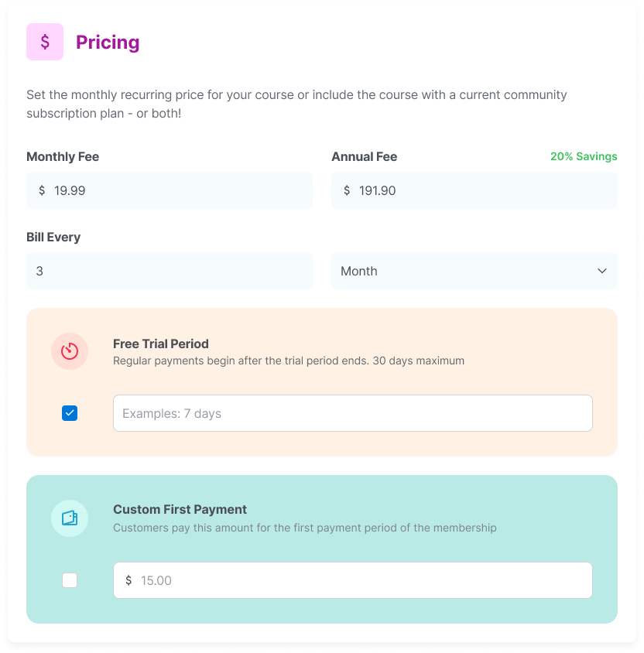This screenshot has width=644, height=653.
Task: Click the 15.00 custom first payment field
Action: click(x=353, y=580)
